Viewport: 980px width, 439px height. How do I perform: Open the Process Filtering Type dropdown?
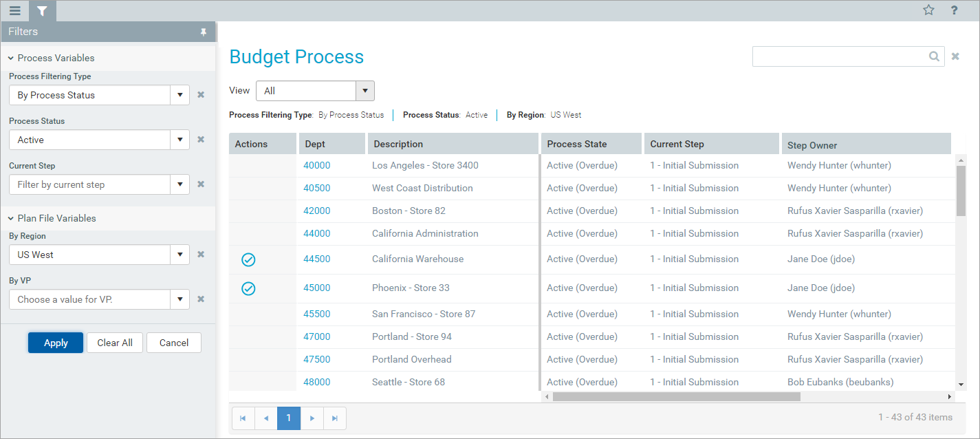(x=179, y=95)
